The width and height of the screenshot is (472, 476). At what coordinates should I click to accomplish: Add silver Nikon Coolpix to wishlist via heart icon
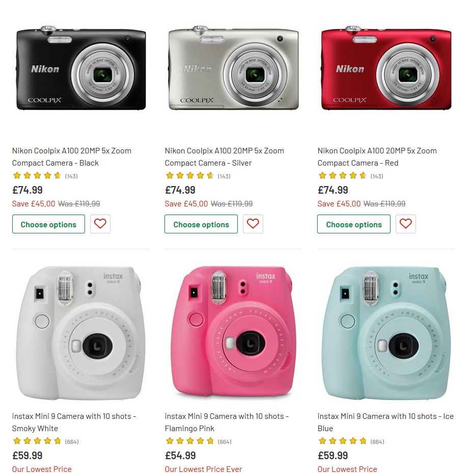[253, 224]
